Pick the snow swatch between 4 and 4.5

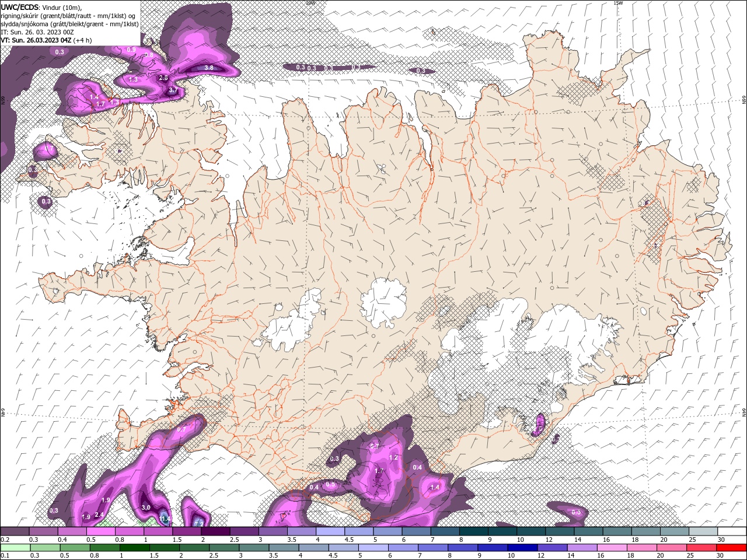pyautogui.click(x=330, y=531)
